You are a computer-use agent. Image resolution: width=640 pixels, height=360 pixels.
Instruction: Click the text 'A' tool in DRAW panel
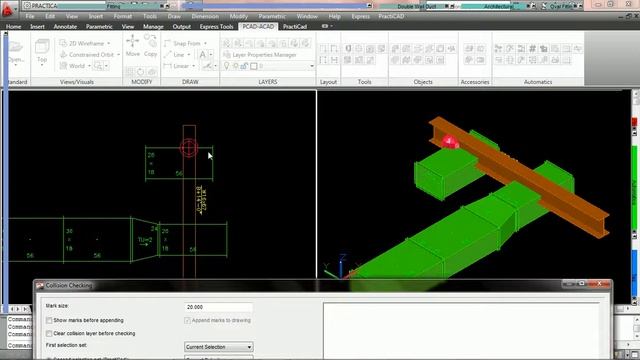tap(202, 54)
